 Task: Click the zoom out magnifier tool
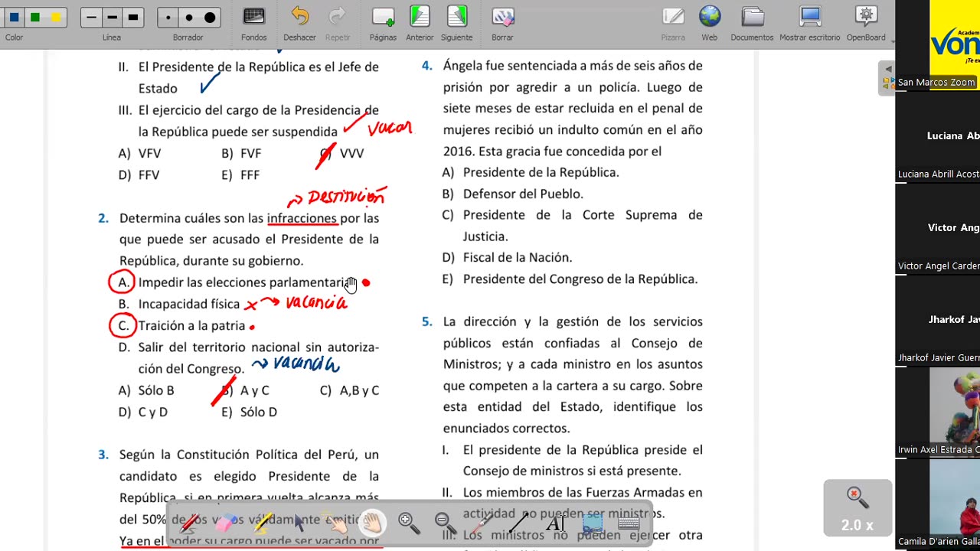(x=445, y=523)
